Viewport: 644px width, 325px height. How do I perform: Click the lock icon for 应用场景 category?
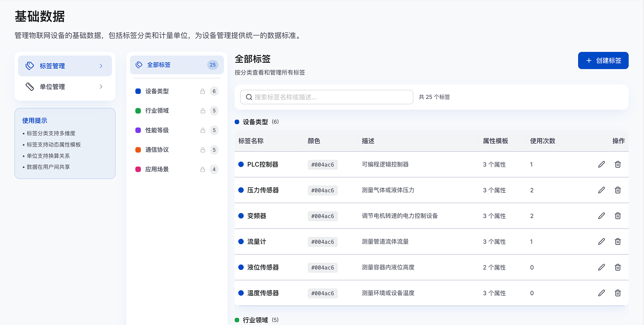pos(203,170)
